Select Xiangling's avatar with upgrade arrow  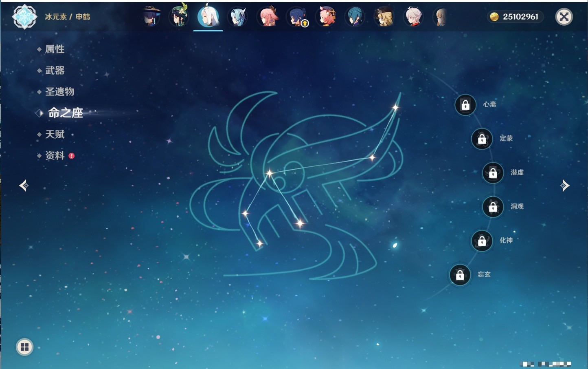tap(297, 17)
